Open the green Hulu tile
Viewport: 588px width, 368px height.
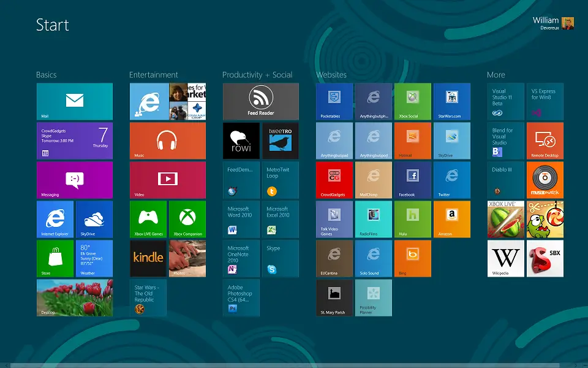coord(412,220)
